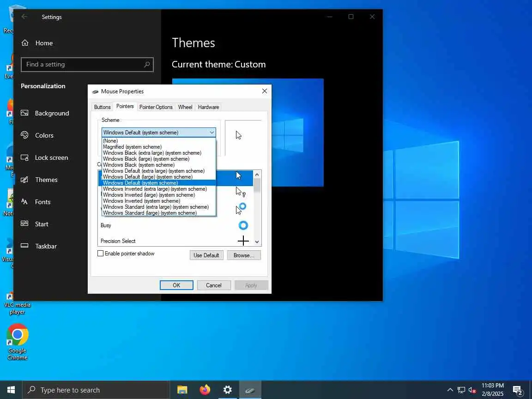Show hidden system tray icons
Viewport: 532px width, 399px height.
pos(450,390)
